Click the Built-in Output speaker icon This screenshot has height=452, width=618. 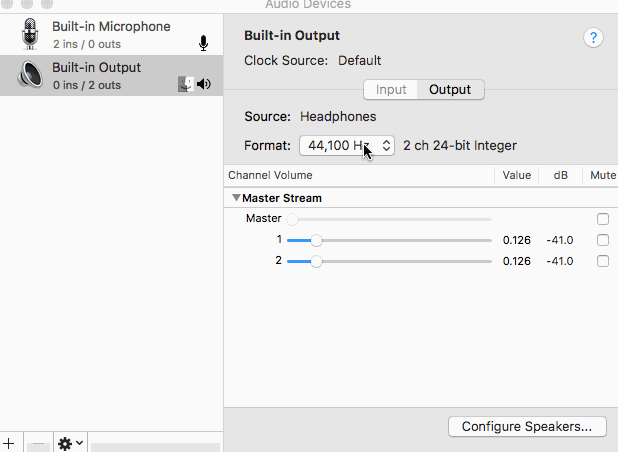tap(30, 75)
